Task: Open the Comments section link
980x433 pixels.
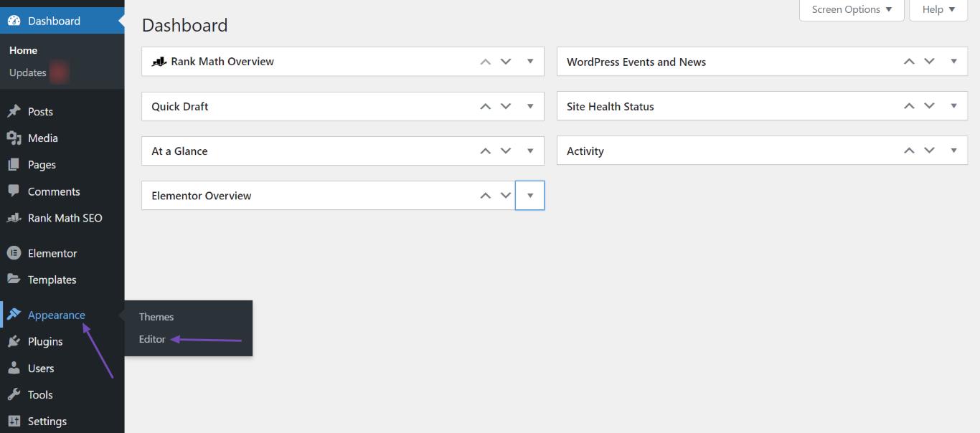Action: (x=54, y=191)
